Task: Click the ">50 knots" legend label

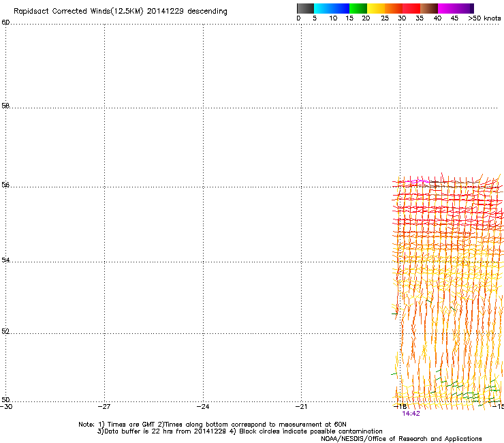Action: coord(484,18)
